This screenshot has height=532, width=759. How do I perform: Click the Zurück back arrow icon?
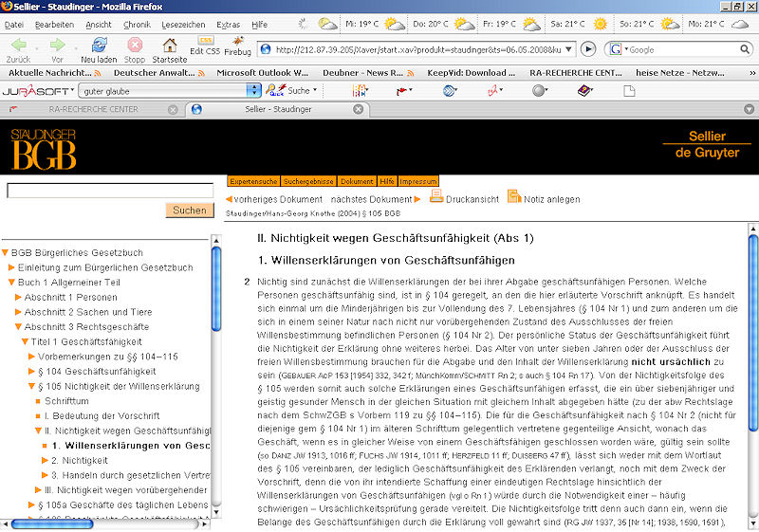[18, 45]
